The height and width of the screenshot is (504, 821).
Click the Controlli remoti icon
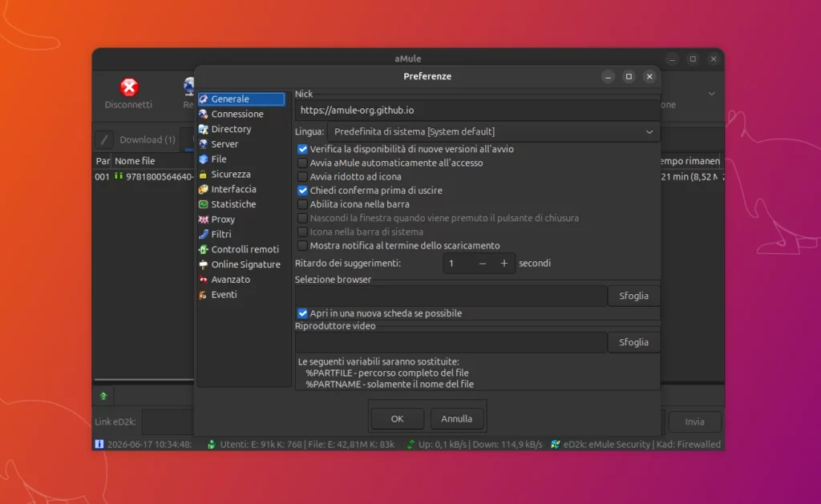point(203,250)
